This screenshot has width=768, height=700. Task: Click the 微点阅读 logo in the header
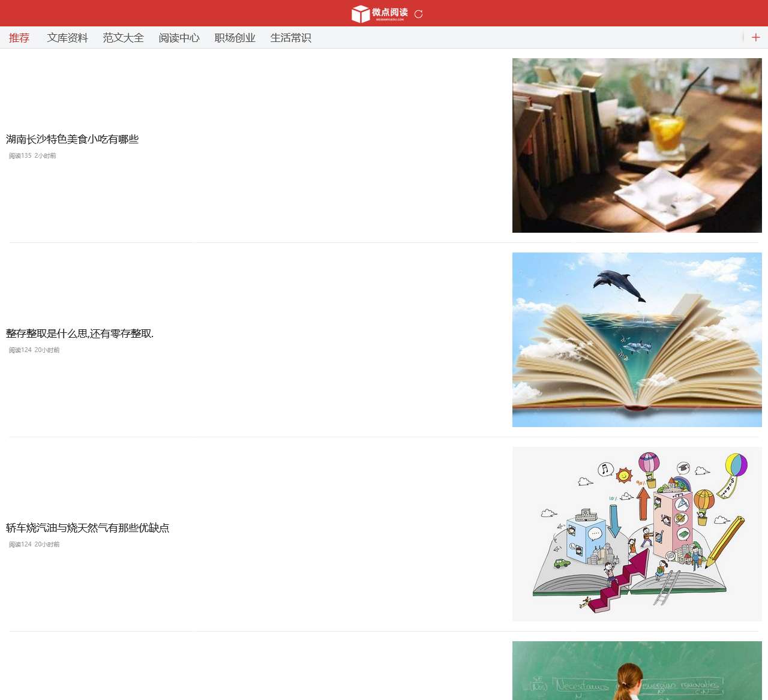(x=379, y=13)
